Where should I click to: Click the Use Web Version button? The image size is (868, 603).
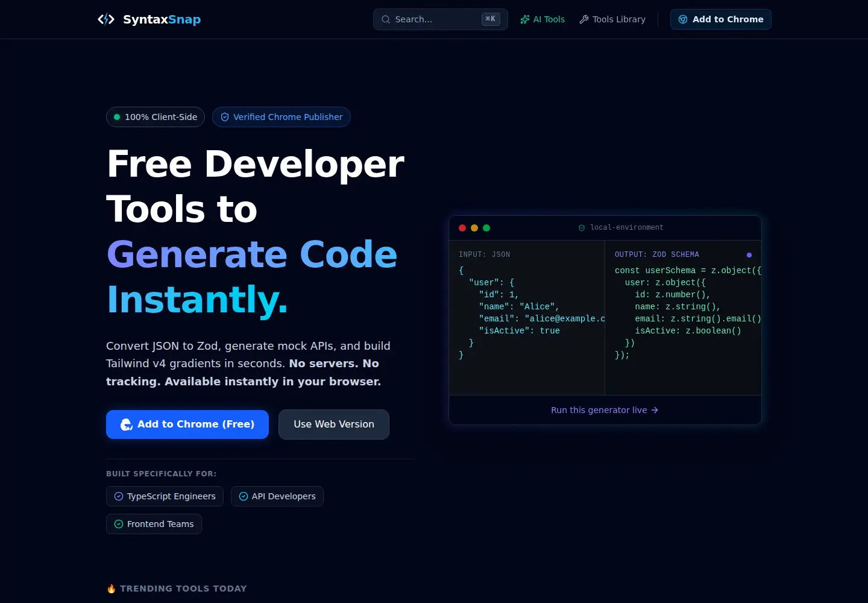point(334,425)
